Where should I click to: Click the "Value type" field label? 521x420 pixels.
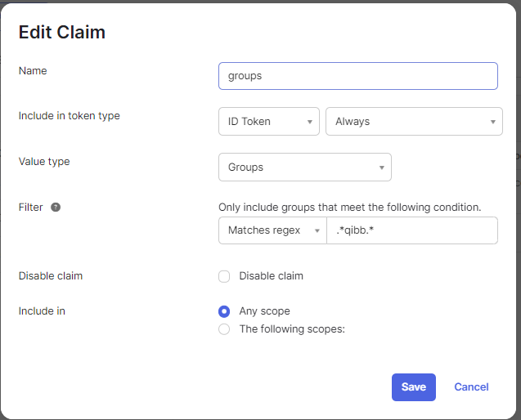[44, 162]
